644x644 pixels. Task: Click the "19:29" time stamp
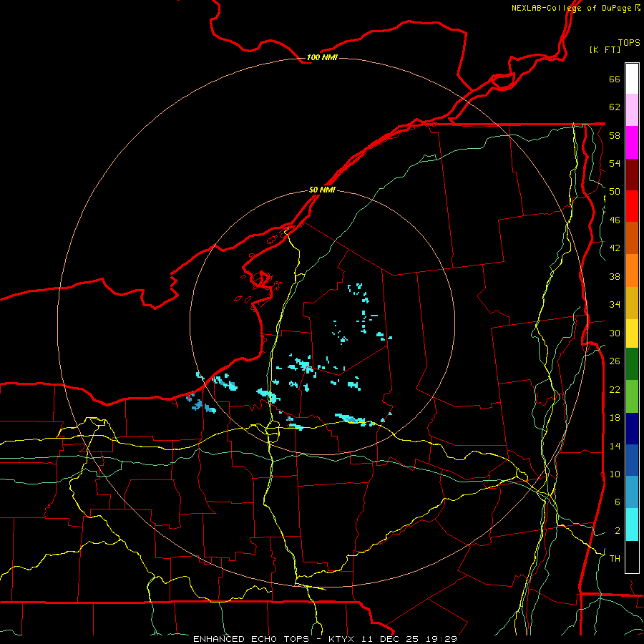point(441,639)
